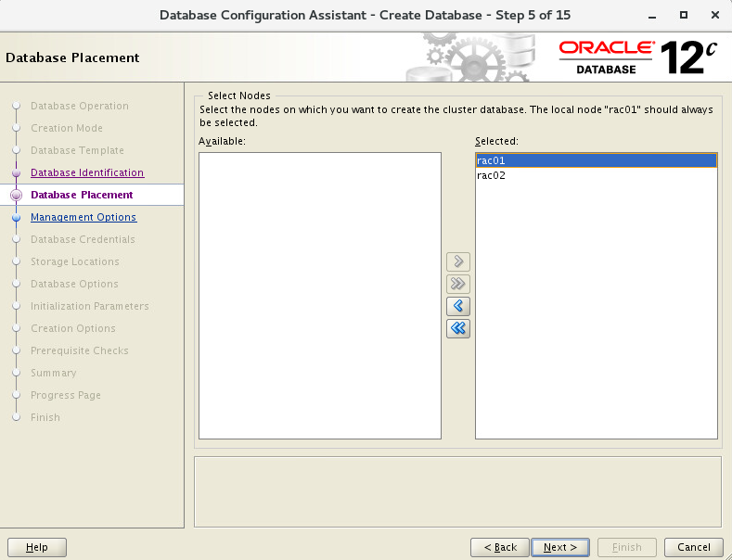Proceed with the Next button
The image size is (732, 560).
point(560,547)
